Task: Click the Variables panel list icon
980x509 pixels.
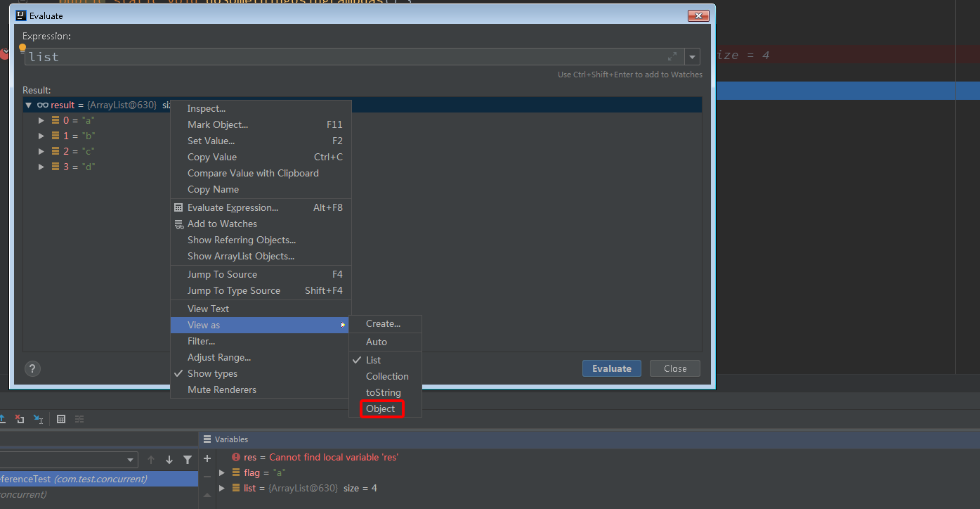Action: pyautogui.click(x=208, y=439)
